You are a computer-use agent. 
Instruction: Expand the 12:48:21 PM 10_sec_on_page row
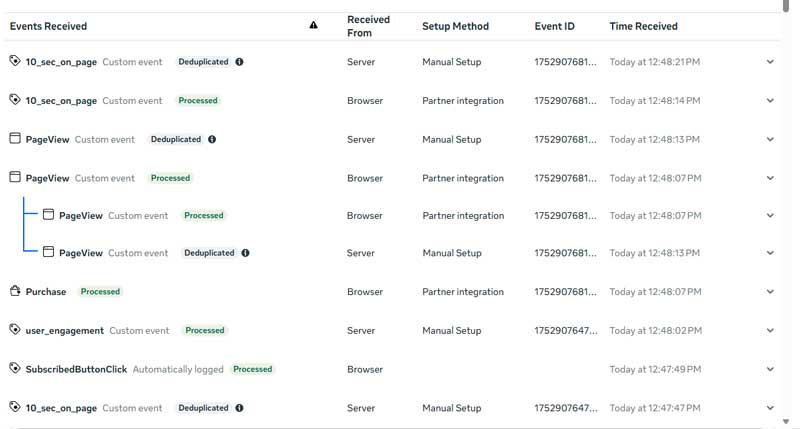point(770,62)
